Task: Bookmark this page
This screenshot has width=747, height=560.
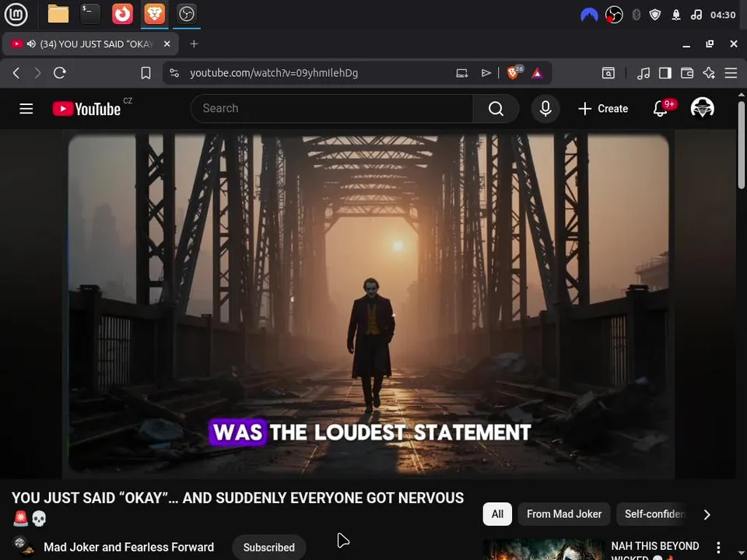Action: coord(146,73)
